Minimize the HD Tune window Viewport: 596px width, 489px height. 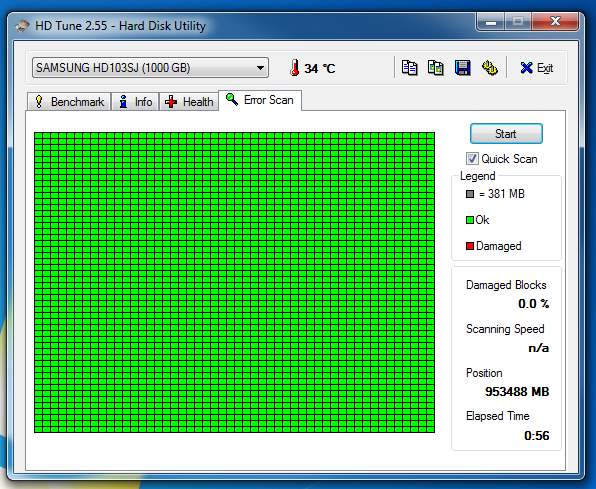point(490,22)
